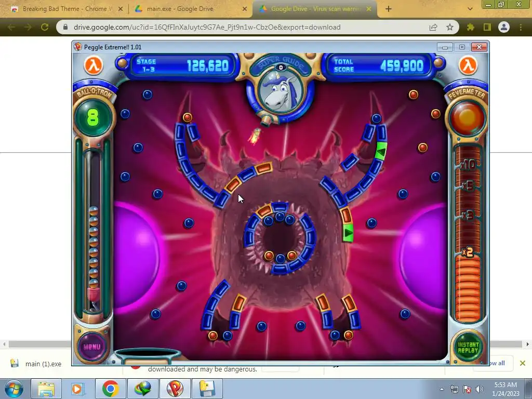
Task: Click the volume speaker tray icon
Action: pos(480,389)
